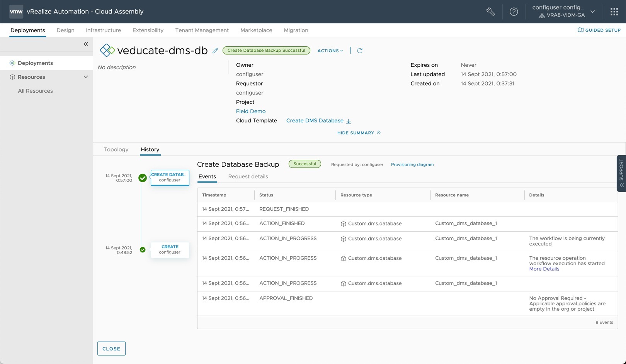Click the Create Database Backup Successful badge
This screenshot has height=364, width=626.
coord(266,51)
